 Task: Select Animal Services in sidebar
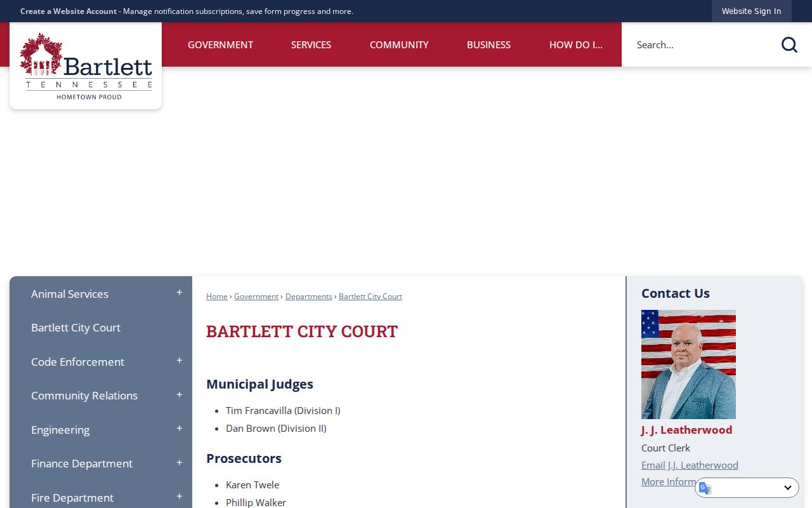[70, 294]
